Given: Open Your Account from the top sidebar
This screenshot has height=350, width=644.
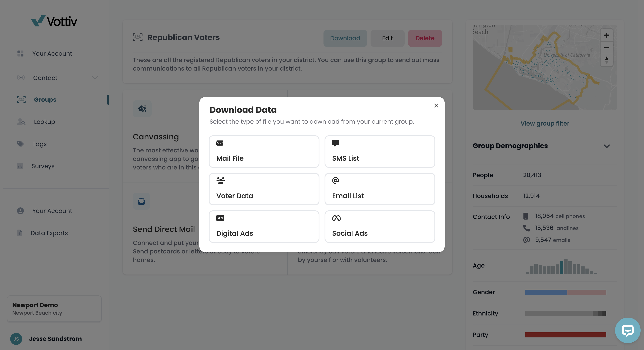Looking at the screenshot, I should (x=52, y=54).
